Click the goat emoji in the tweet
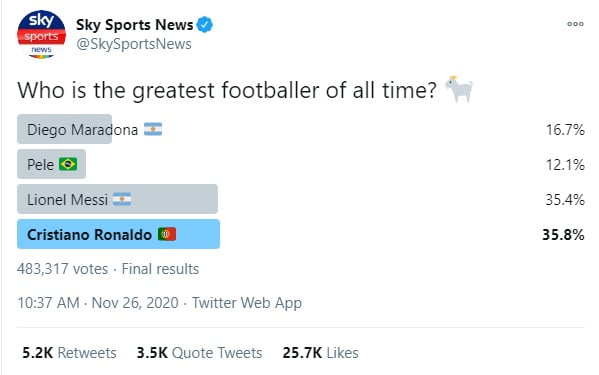The image size is (599, 375). point(459,89)
